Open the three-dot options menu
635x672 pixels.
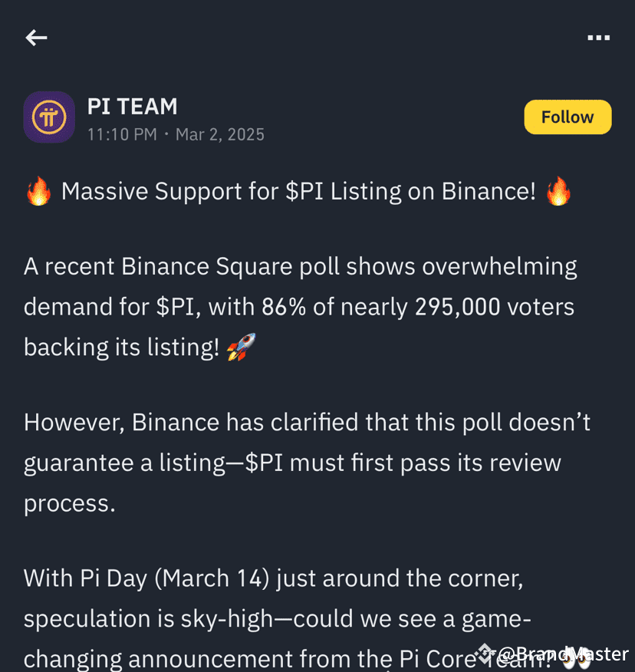click(600, 36)
